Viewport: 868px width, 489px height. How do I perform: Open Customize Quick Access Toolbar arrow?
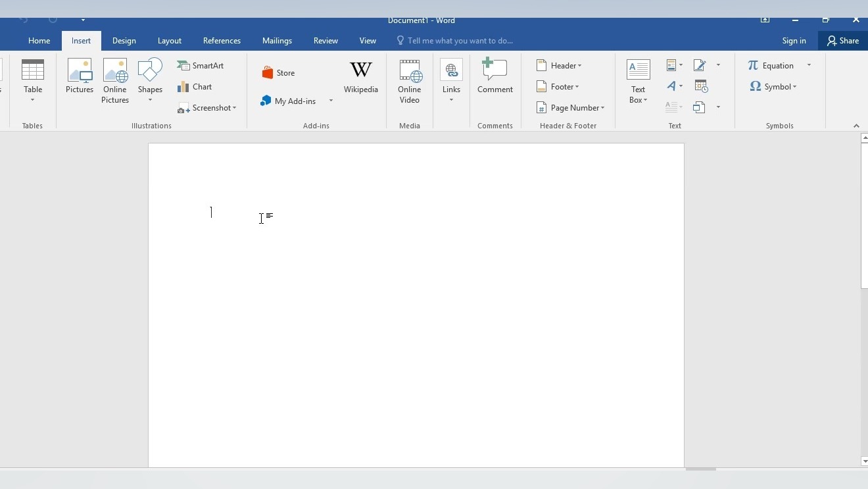click(x=83, y=20)
